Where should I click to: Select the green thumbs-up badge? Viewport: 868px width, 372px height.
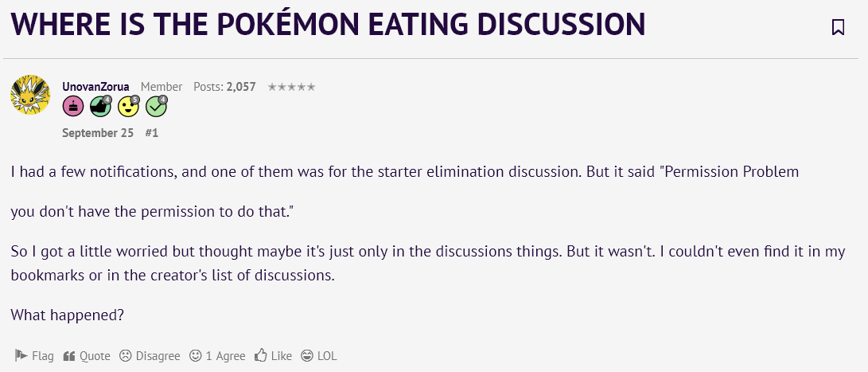tap(101, 107)
